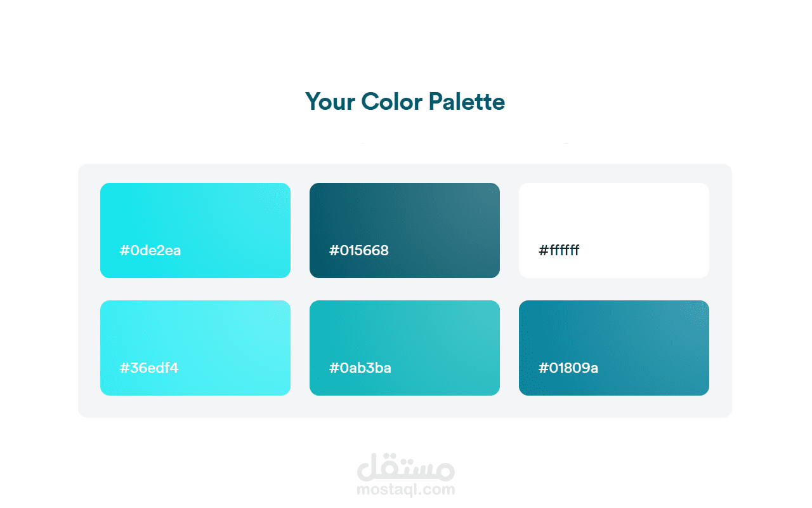Click the #01809a hex code text
This screenshot has height=508, width=812.
(x=568, y=368)
